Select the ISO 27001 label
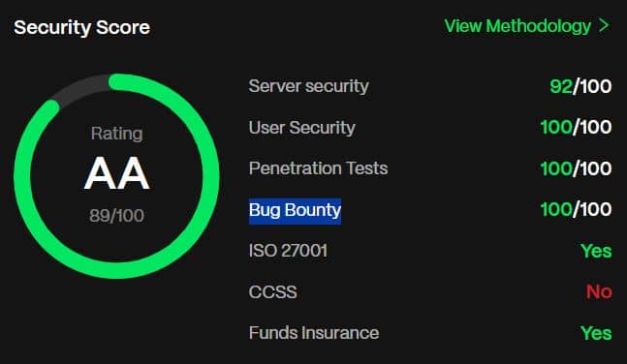The height and width of the screenshot is (364, 627). coord(288,251)
